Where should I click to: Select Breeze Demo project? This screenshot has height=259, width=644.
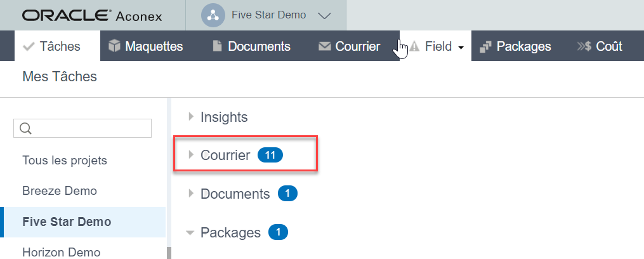(x=60, y=190)
